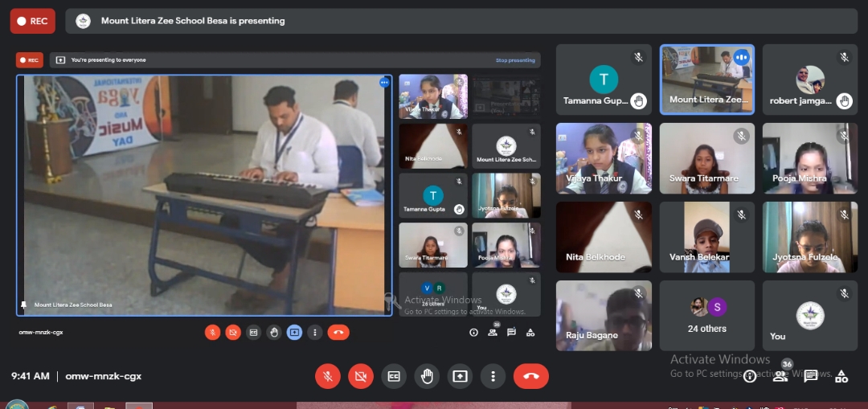Viewport: 868px width, 409px height.
Task: Open Present now in the main bottom bar
Action: coord(460,376)
